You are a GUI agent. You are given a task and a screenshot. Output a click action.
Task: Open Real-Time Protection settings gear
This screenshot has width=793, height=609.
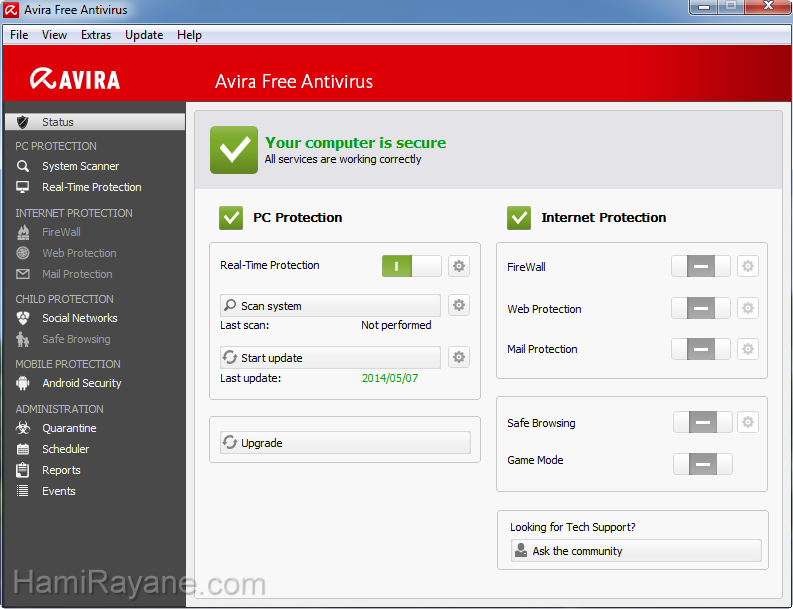(x=459, y=266)
